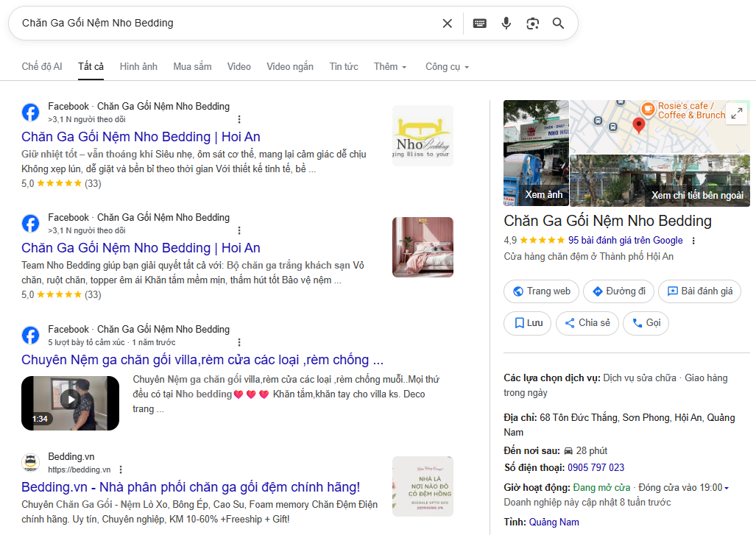Start voice search with microphone icon
Screen dimensions: 756x535
tap(506, 24)
